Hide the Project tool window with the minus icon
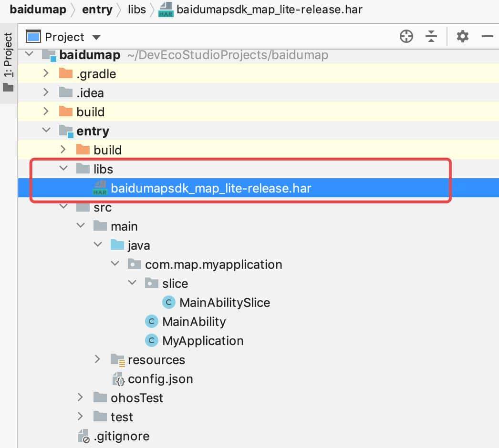Viewport: 499px width, 448px height. click(487, 37)
